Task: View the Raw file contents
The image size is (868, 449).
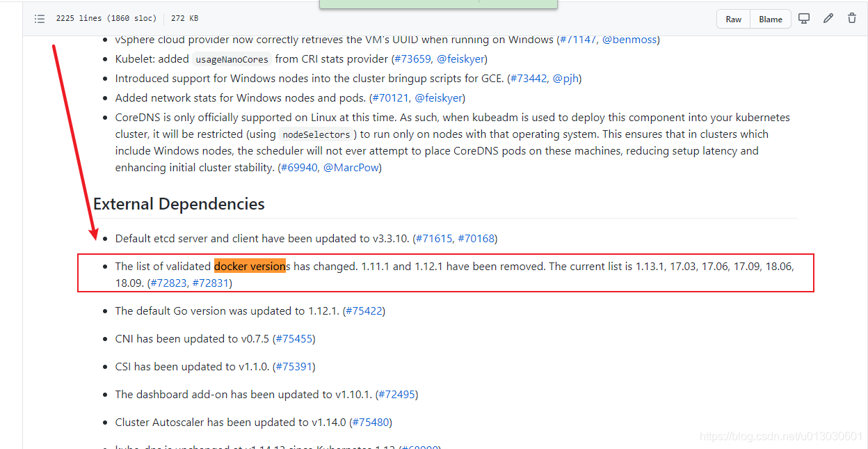Action: 733,19
